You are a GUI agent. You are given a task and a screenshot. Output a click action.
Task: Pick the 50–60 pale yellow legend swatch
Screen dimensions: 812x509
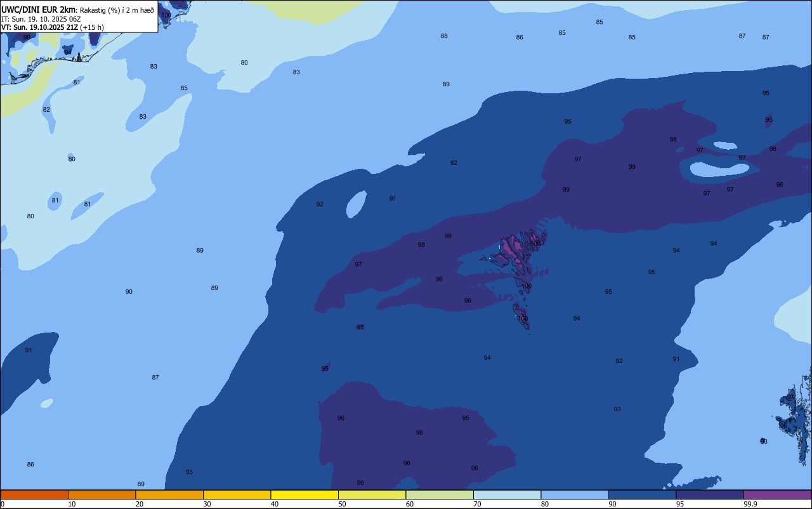[372, 494]
